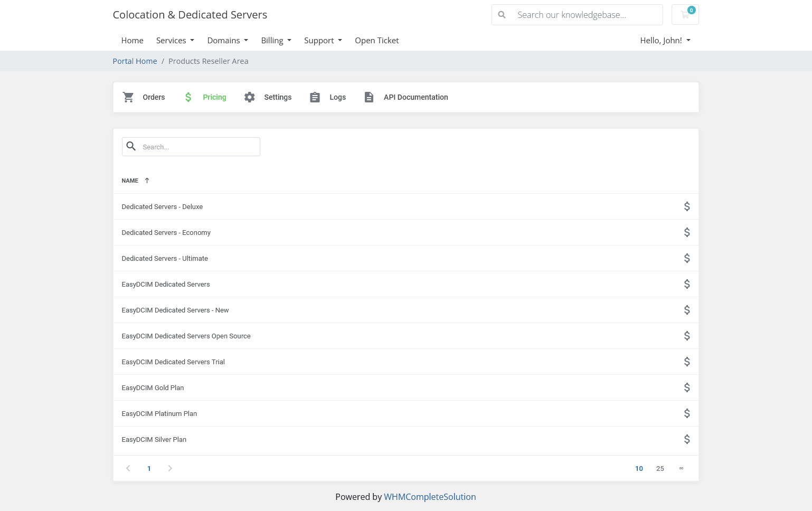Click the product search magnifier icon
This screenshot has height=511, width=812.
(131, 146)
